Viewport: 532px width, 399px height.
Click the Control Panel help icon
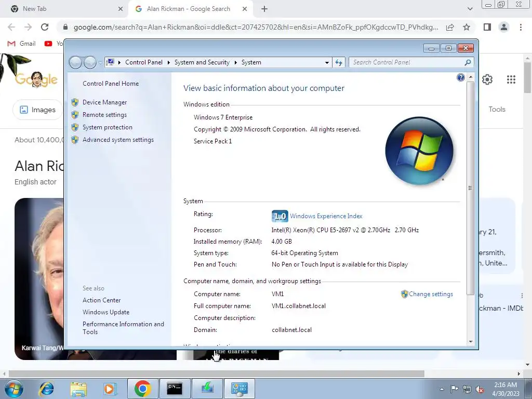pyautogui.click(x=460, y=78)
